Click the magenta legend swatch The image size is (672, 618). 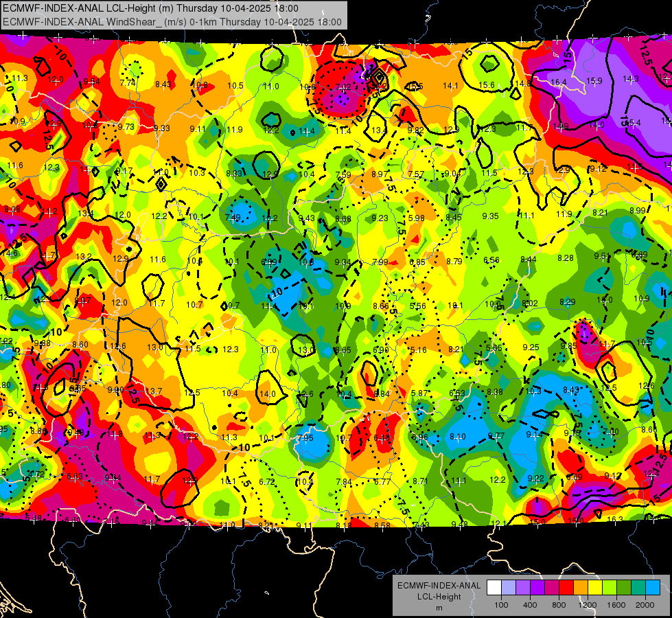552,588
